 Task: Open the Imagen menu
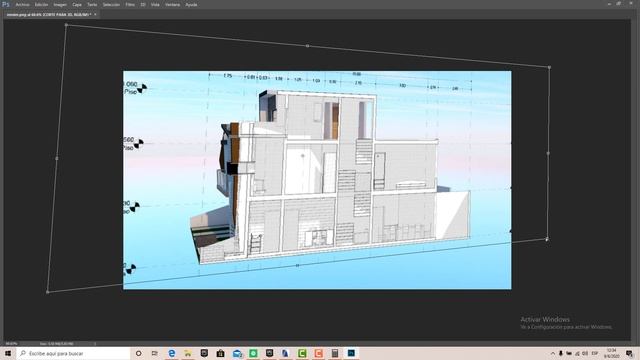[60, 4]
